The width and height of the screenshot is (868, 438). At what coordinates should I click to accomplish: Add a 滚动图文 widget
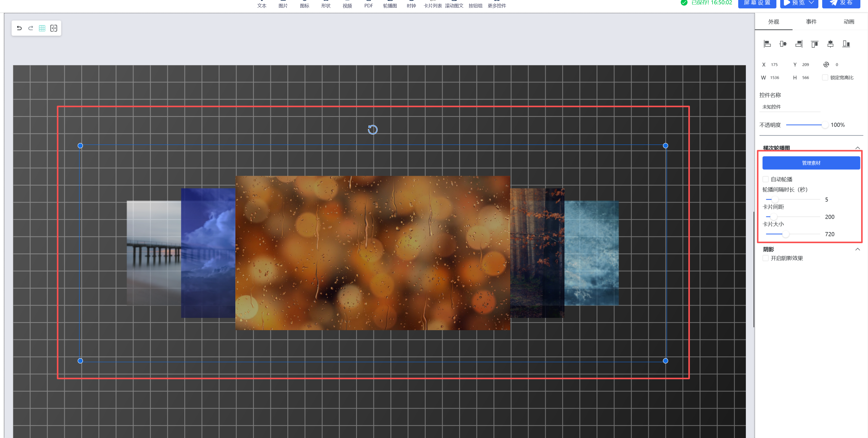pyautogui.click(x=454, y=4)
